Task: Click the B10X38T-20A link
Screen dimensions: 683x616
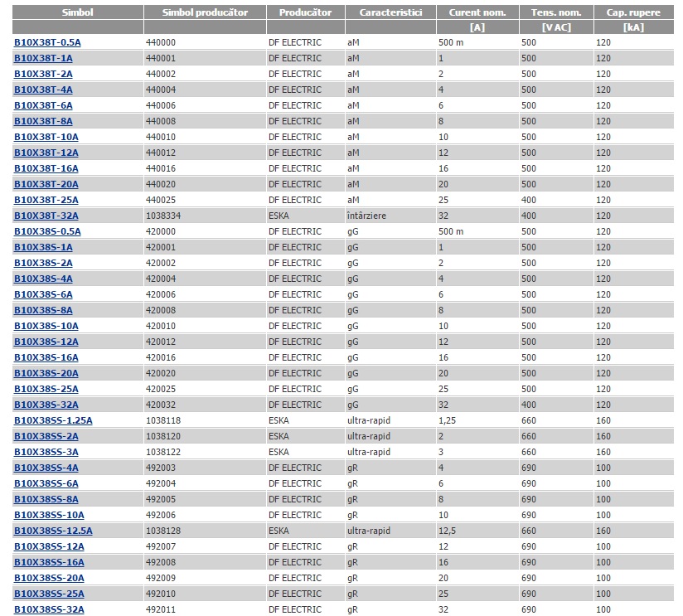Action: pyautogui.click(x=46, y=184)
